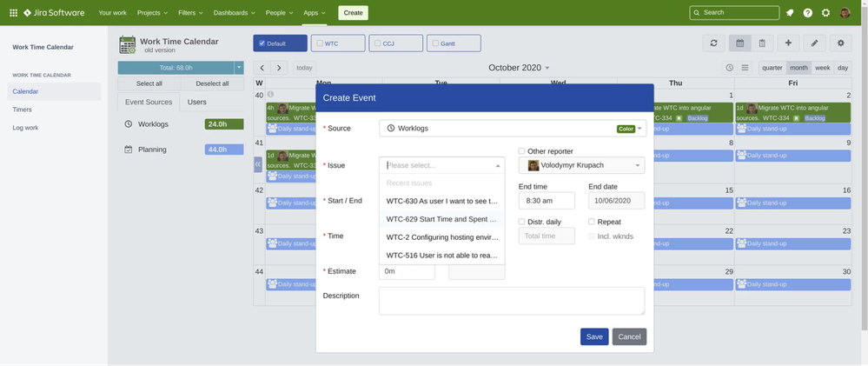
Task: Click the clock icon near view selector
Action: [730, 68]
